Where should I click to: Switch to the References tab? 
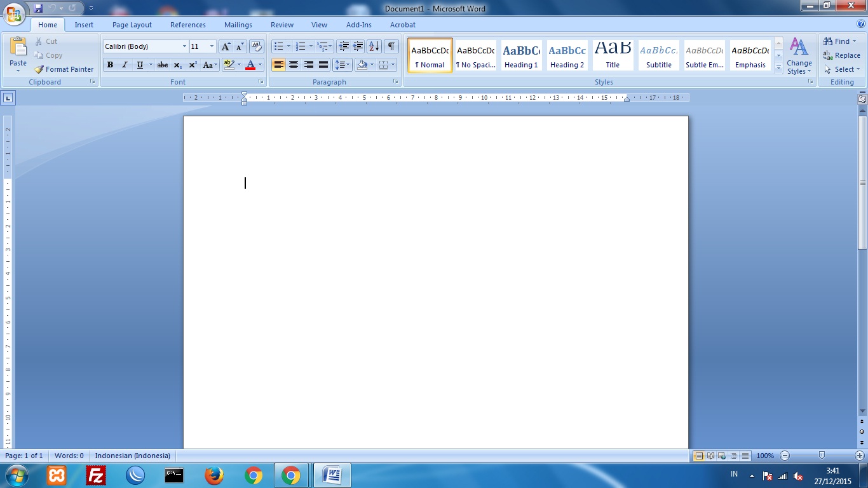[x=188, y=25]
